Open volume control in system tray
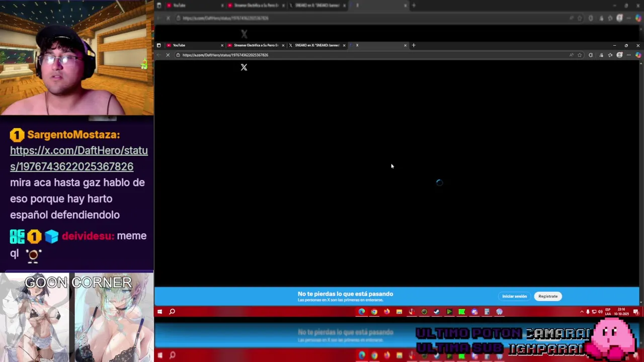 tap(600, 312)
